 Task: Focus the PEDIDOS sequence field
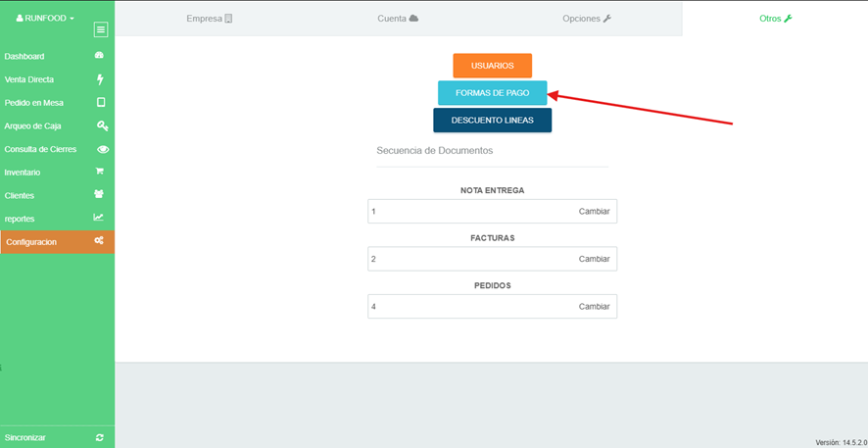click(x=492, y=306)
